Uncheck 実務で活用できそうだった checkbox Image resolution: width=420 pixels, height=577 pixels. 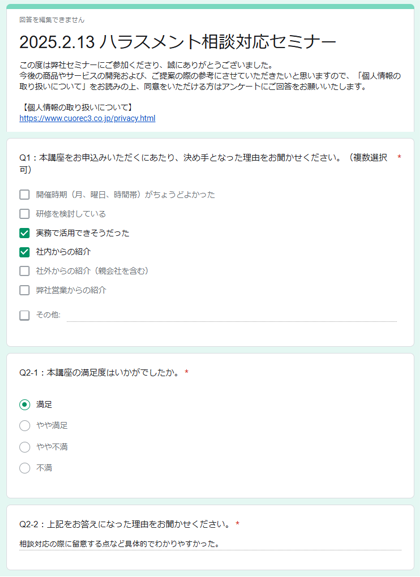tap(24, 233)
